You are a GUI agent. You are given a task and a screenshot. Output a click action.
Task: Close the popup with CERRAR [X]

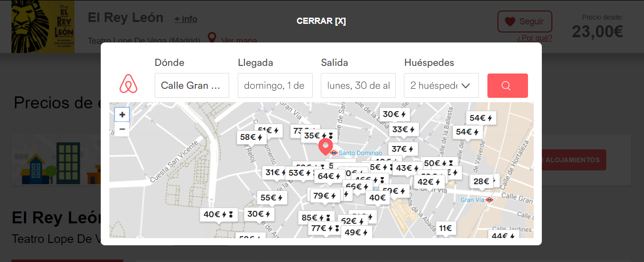321,21
